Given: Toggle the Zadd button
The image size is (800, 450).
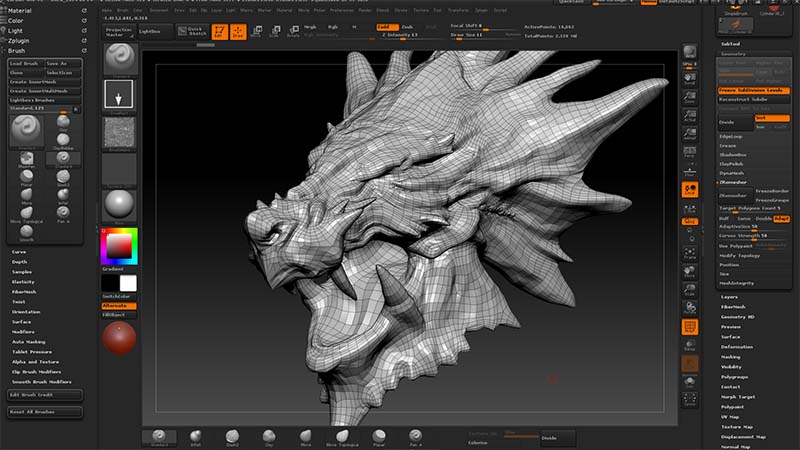Looking at the screenshot, I should (386, 27).
